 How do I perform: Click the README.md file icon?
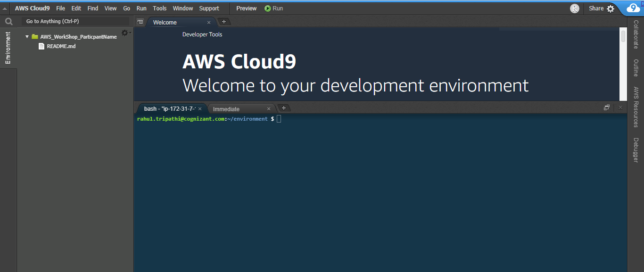click(41, 46)
